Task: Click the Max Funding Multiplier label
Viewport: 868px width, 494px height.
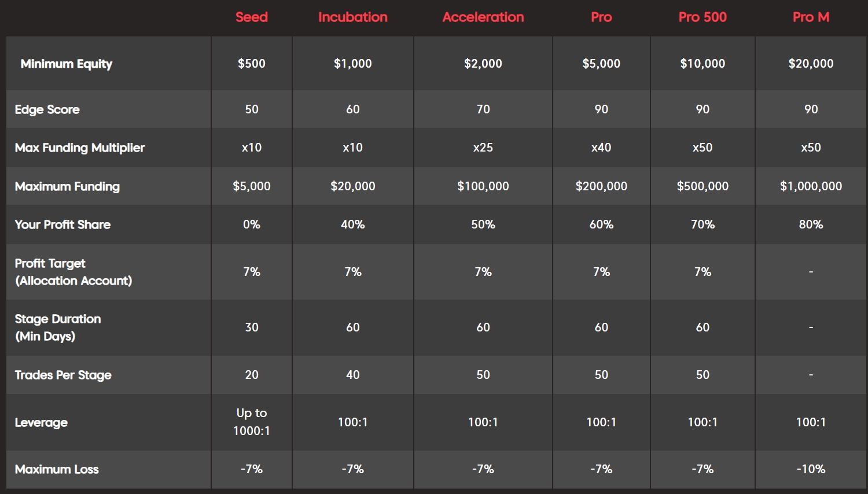Action: click(x=80, y=148)
